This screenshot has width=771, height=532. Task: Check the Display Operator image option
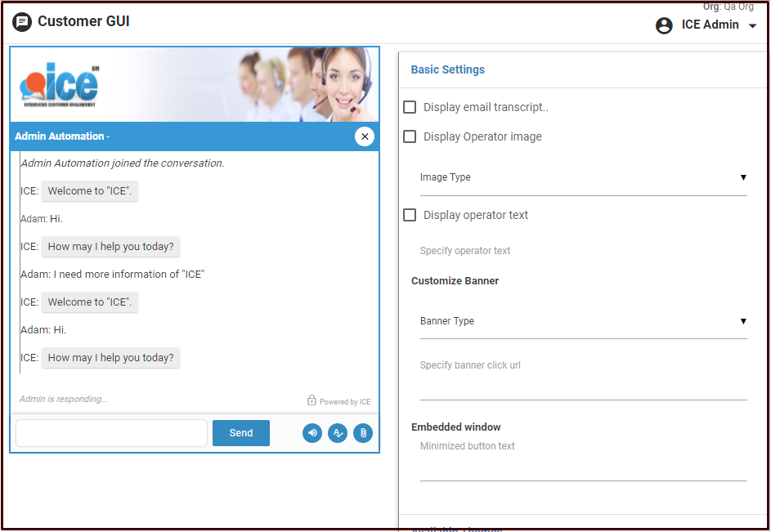(410, 136)
